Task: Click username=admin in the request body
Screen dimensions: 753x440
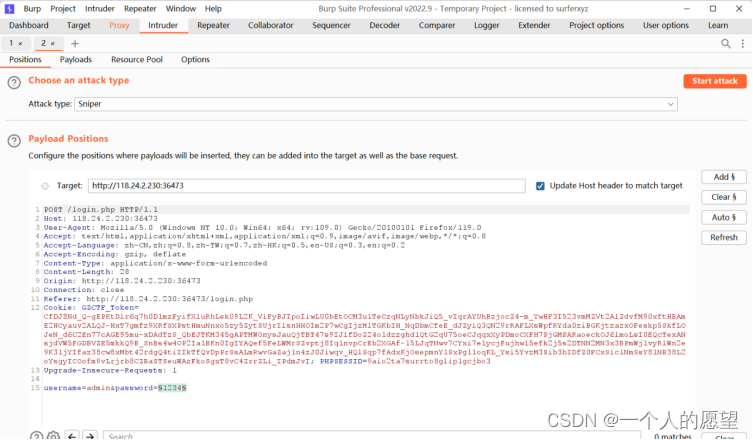Action: tap(77, 388)
